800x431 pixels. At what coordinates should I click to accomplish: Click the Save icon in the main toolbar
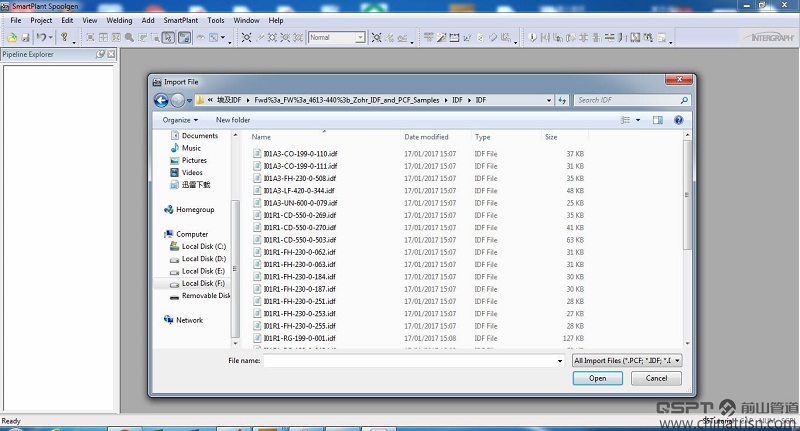pyautogui.click(x=24, y=38)
